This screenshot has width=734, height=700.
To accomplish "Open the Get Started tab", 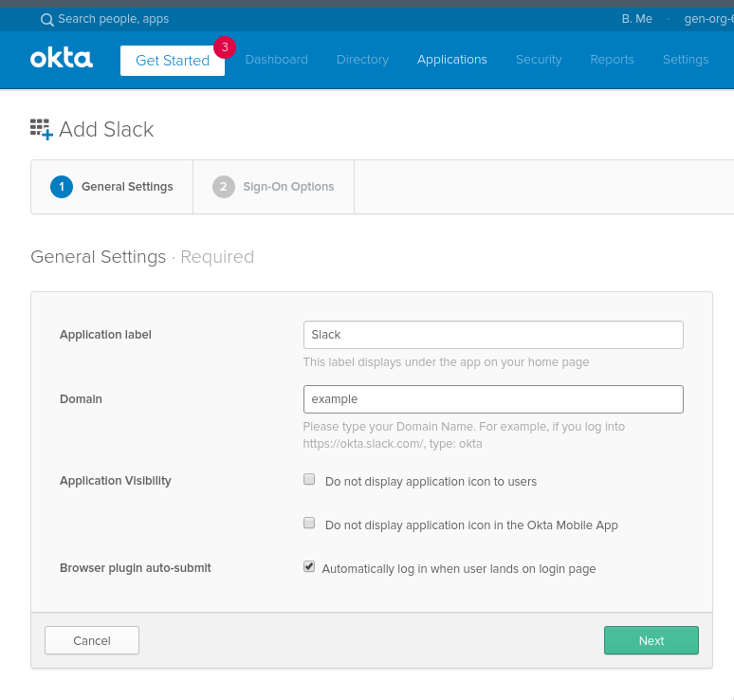I will 173,61.
